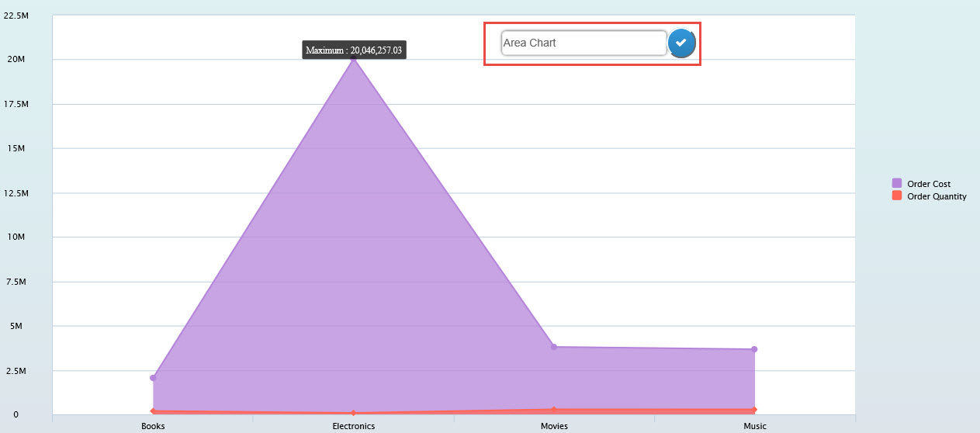Click the Electronics category axis label

click(x=354, y=426)
